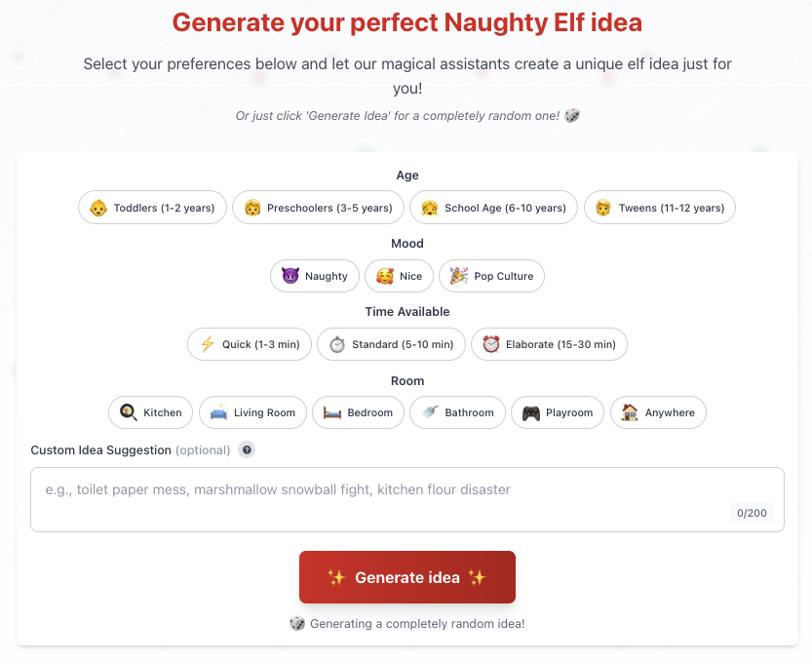Click the purple devil Naughty emoji
Image resolution: width=812 pixels, height=661 pixels.
click(x=289, y=276)
